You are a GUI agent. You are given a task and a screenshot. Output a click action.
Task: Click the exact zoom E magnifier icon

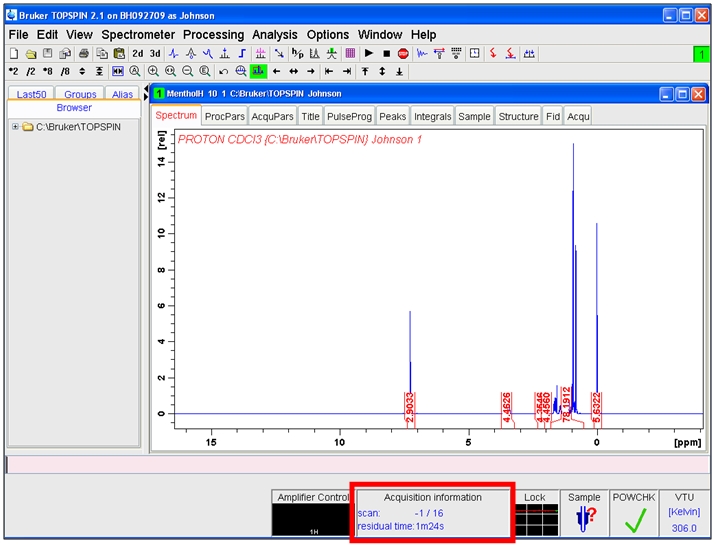pos(205,71)
